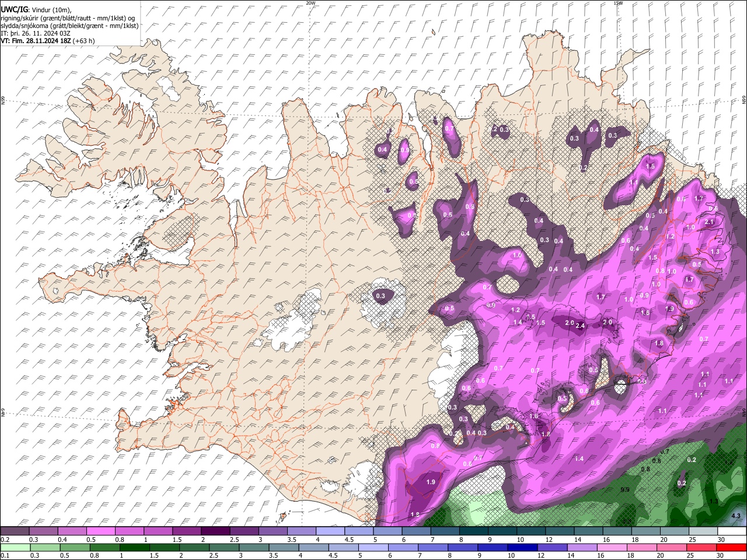Select the light grey 25–30 swatch in the top row
This screenshot has height=560, width=747.
pos(703,531)
